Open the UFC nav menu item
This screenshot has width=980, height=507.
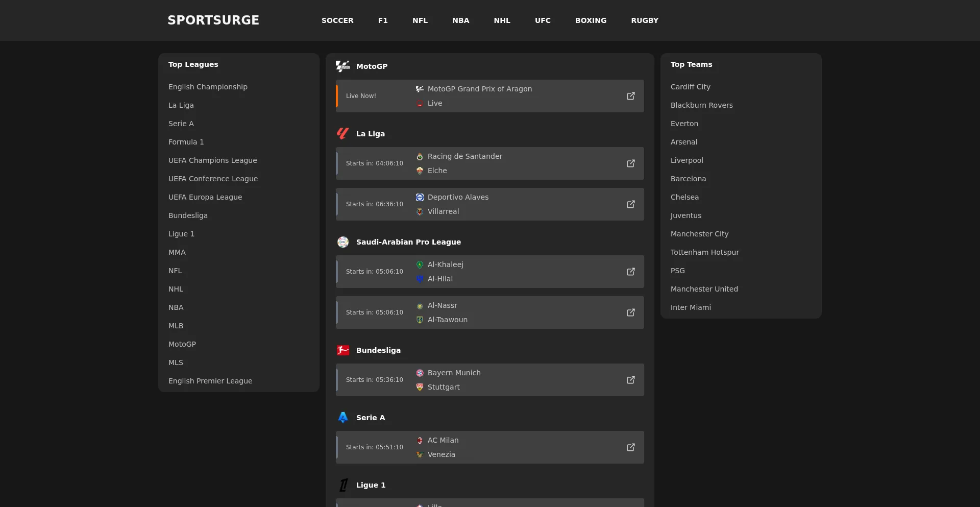[543, 20]
